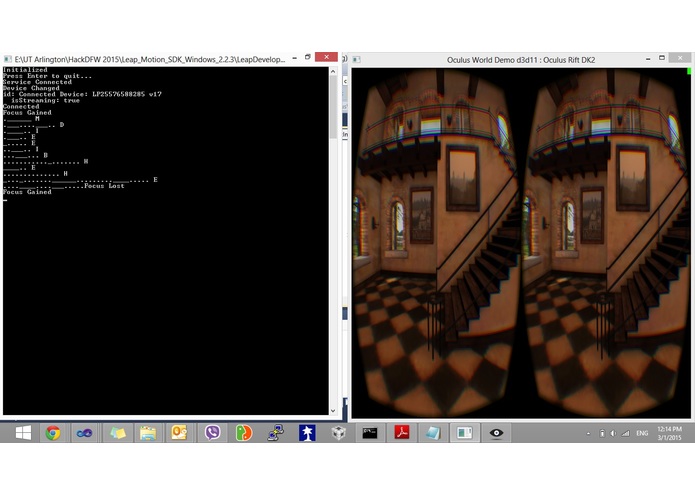
Task: Switch to the command prompt taskbar icon
Action: [x=370, y=432]
